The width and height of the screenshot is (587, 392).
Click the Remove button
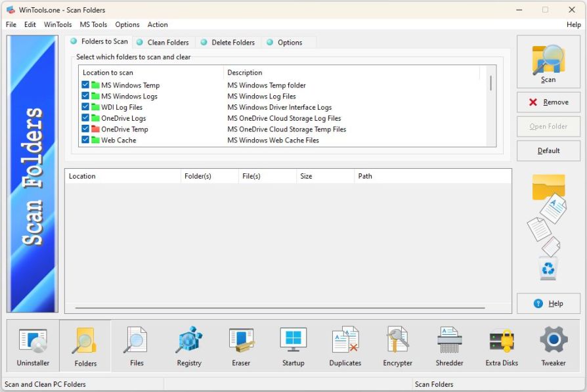(548, 102)
